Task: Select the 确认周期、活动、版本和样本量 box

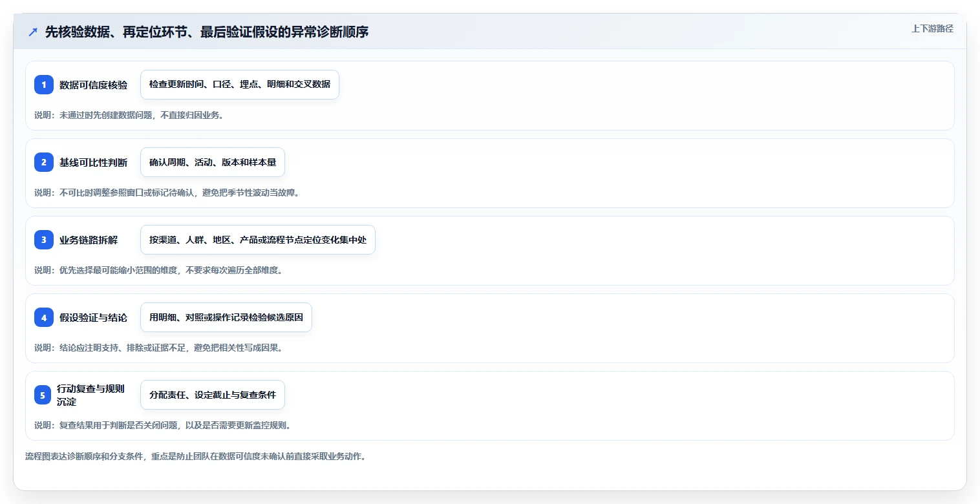Action: 213,162
